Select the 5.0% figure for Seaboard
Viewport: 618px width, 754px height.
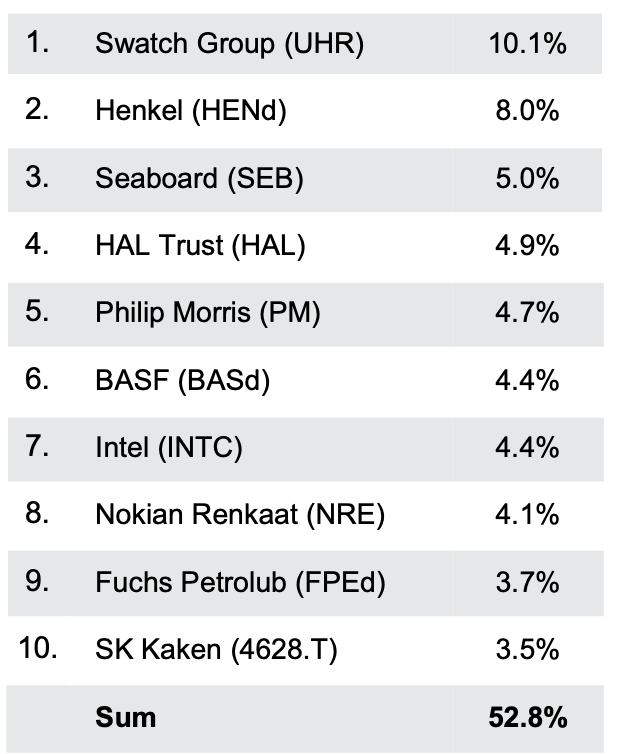(527, 178)
